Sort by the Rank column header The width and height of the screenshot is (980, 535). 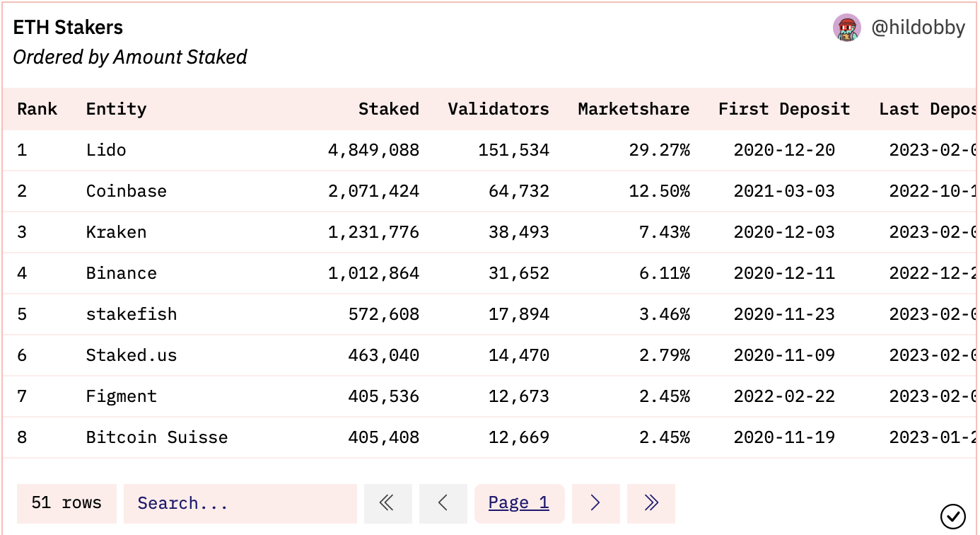pos(37,109)
